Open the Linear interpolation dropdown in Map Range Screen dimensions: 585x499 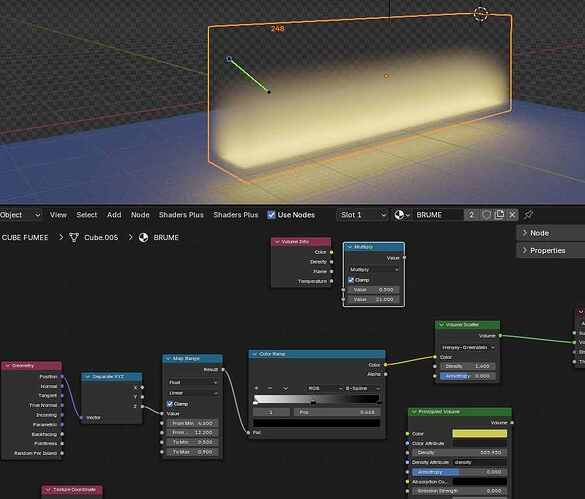coord(193,393)
